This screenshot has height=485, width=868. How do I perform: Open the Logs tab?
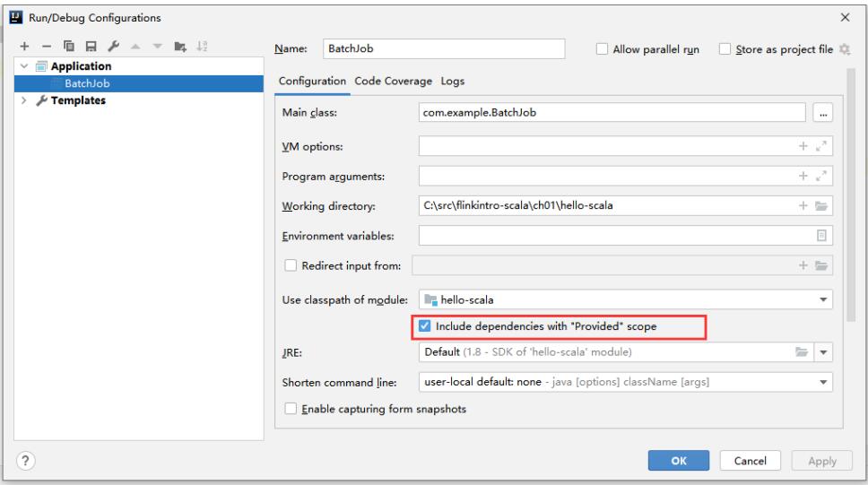click(x=453, y=81)
